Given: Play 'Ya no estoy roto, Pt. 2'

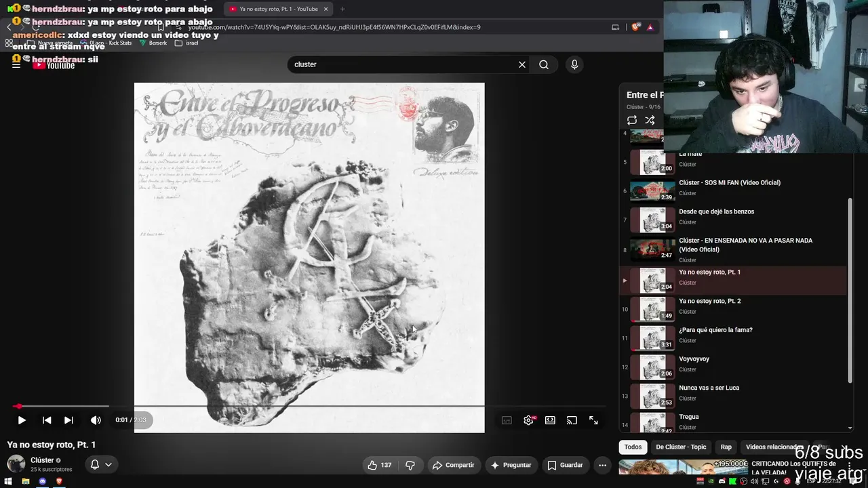Looking at the screenshot, I should 709,301.
